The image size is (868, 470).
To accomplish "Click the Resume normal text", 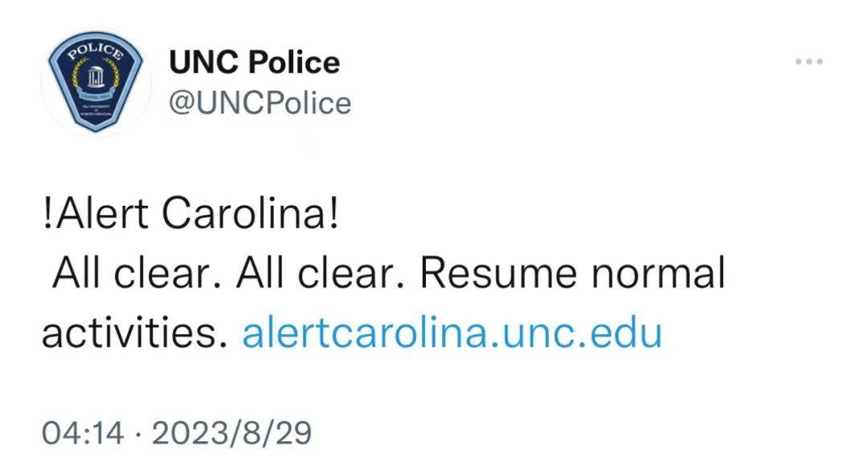I will pyautogui.click(x=573, y=273).
